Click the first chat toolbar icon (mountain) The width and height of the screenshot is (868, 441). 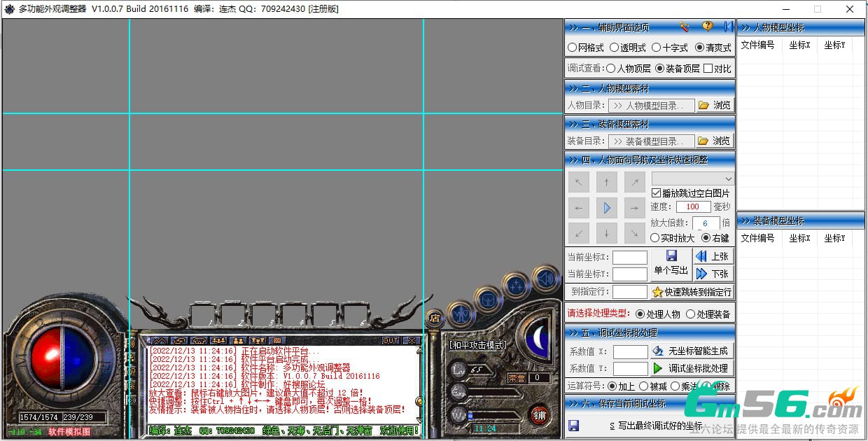[160, 340]
